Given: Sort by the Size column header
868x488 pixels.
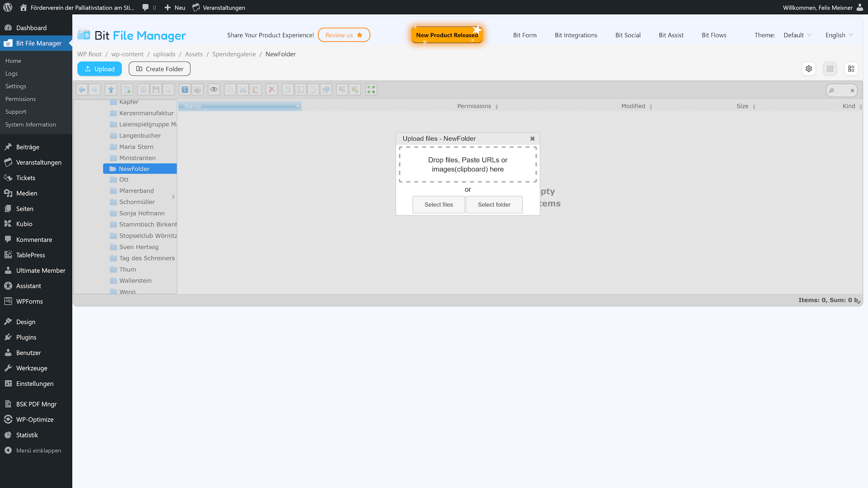Looking at the screenshot, I should tap(742, 106).
